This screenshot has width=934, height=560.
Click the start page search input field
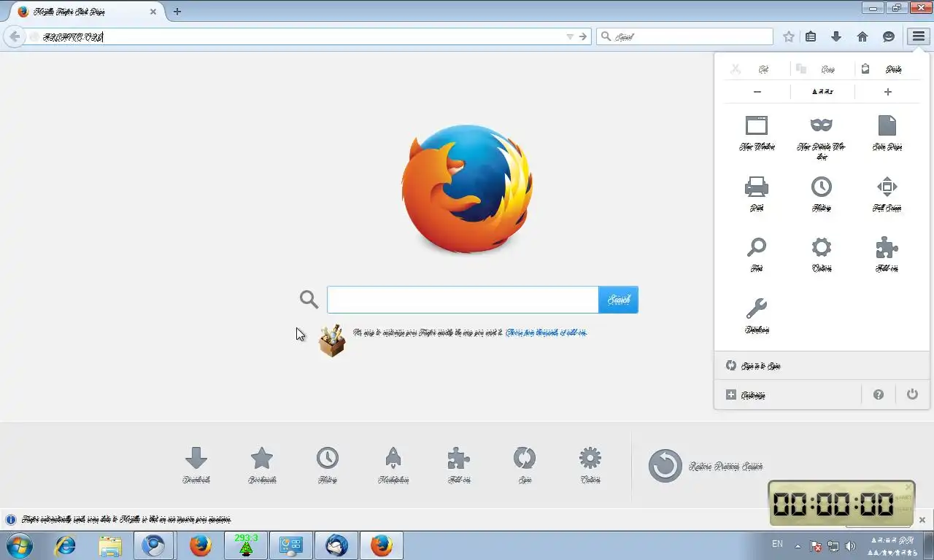(463, 300)
